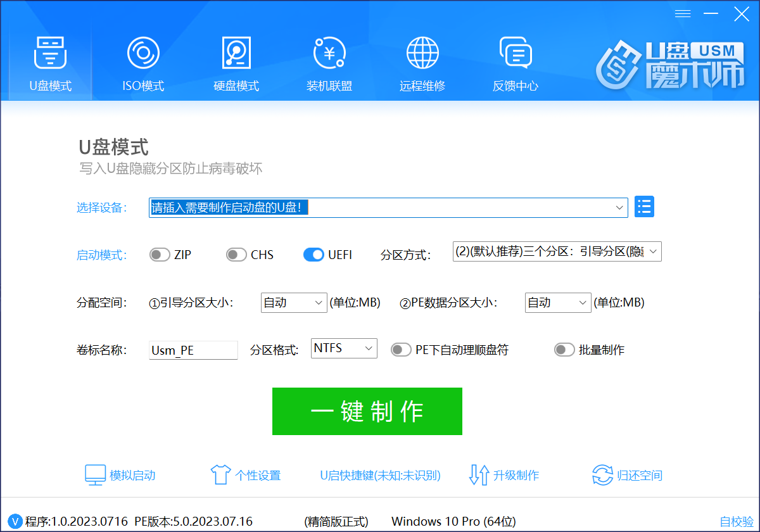The height and width of the screenshot is (532, 760).
Task: Open the 分区格式 NTFS dropdown
Action: tap(344, 348)
